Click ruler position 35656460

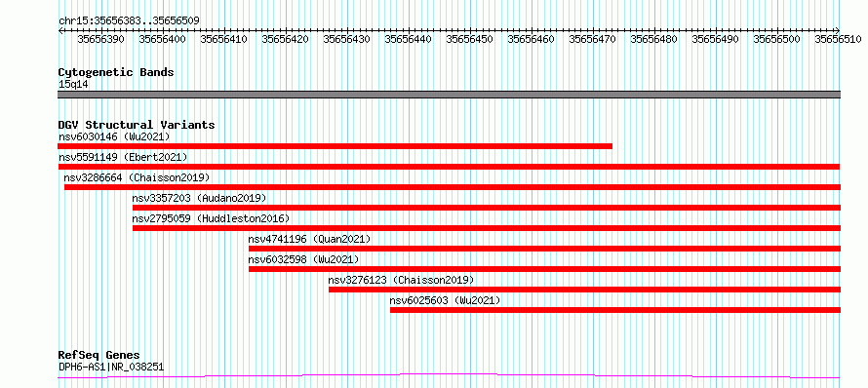point(531,39)
